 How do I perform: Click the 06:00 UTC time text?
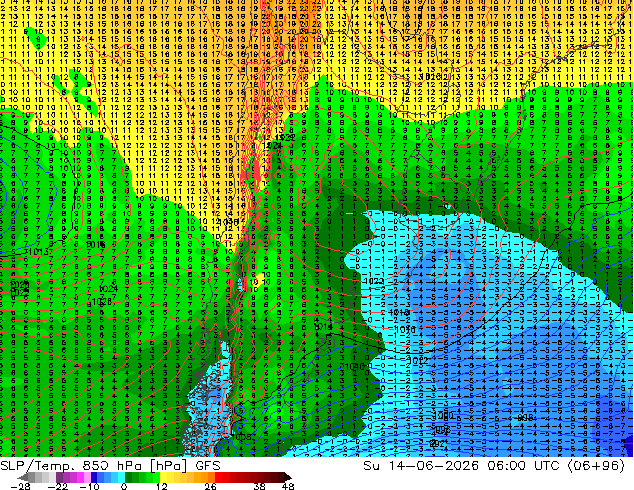click(524, 466)
